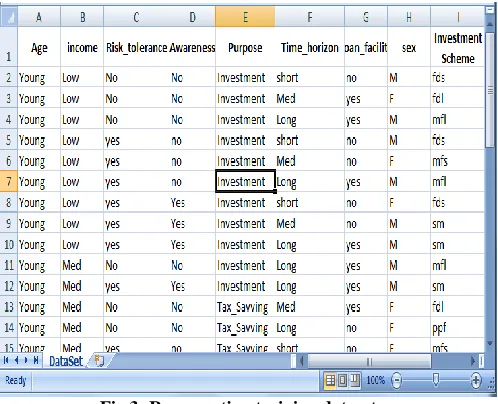Viewport: 498px width, 404px height.
Task: Click the horizontal scrollbar left arrow
Action: (x=302, y=361)
